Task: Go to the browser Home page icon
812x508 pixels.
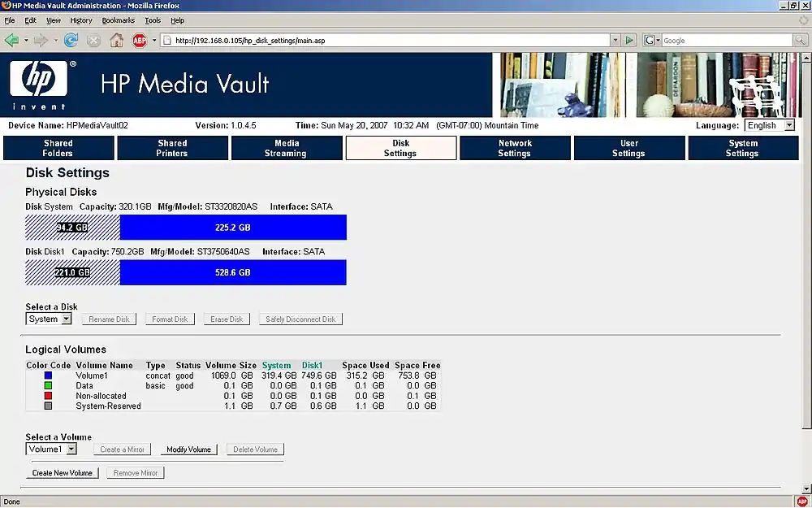Action: 117,40
